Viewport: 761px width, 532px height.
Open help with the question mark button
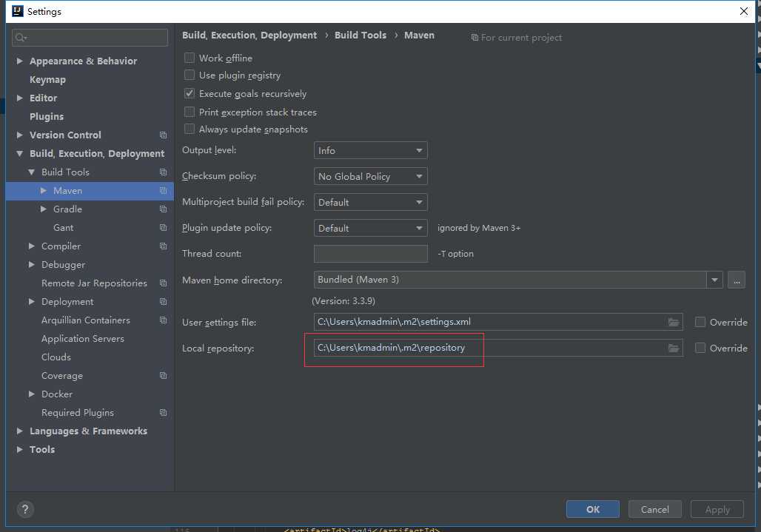pos(25,509)
